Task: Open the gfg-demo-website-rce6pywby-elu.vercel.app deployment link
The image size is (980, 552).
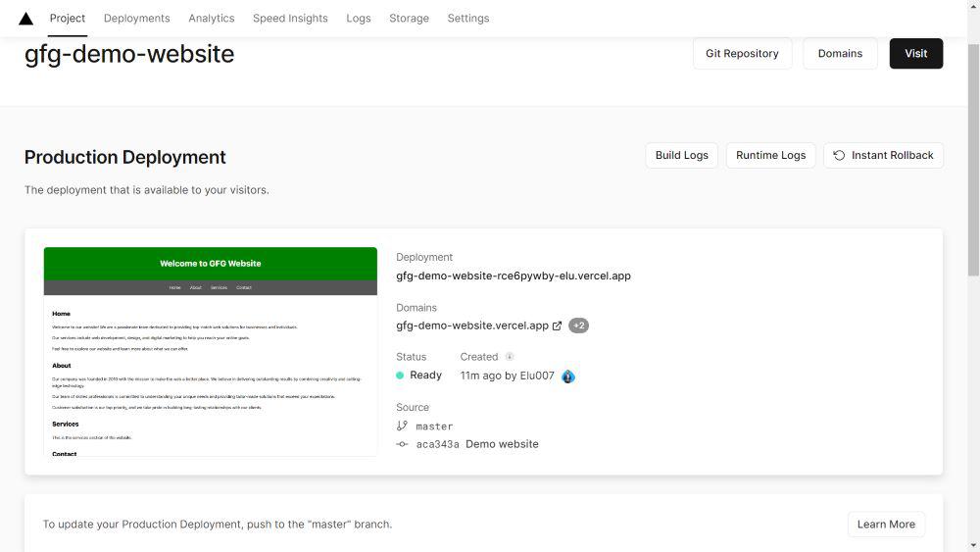Action: [514, 276]
